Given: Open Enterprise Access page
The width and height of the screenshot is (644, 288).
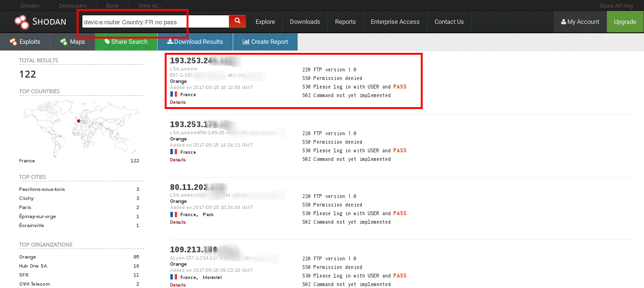Looking at the screenshot, I should [x=395, y=21].
